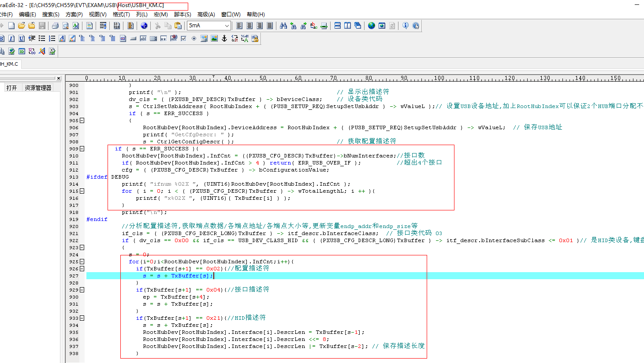
Task: Collapse the code fold at line 905
Action: coord(82,120)
